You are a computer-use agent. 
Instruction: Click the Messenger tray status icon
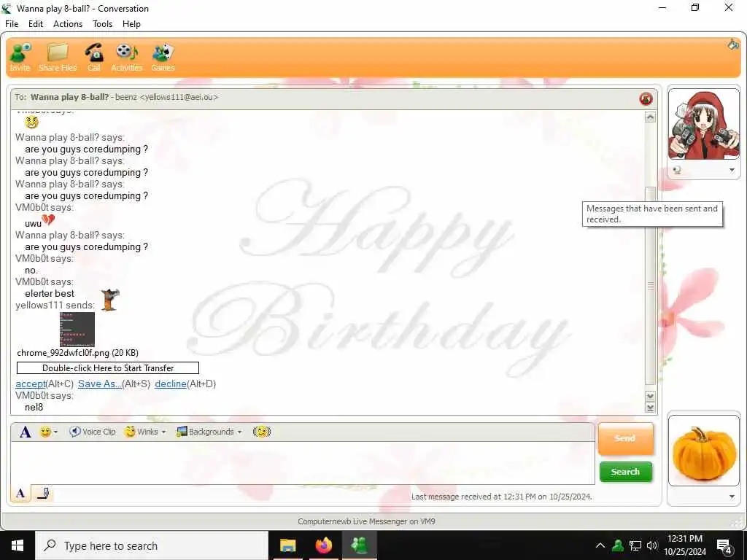click(x=618, y=545)
